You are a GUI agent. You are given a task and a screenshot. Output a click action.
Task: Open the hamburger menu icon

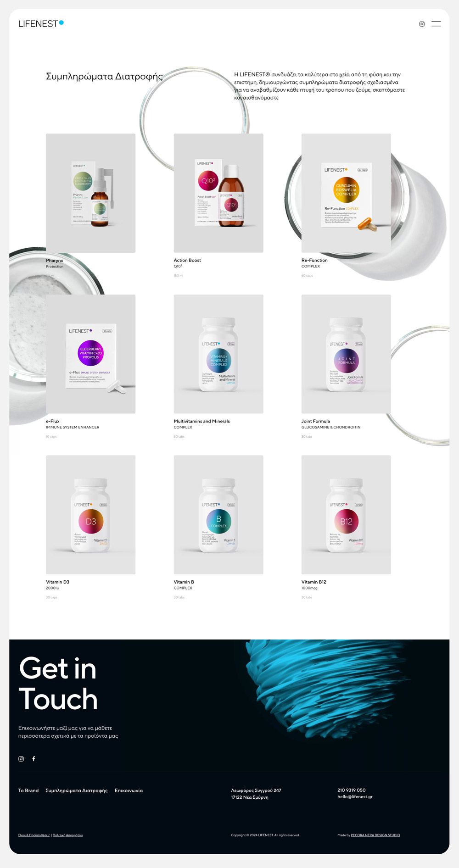coord(436,24)
